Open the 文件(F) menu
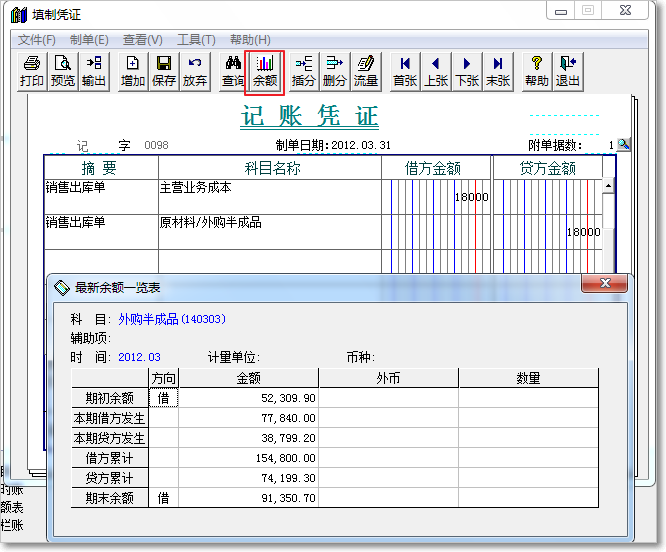 (x=37, y=39)
